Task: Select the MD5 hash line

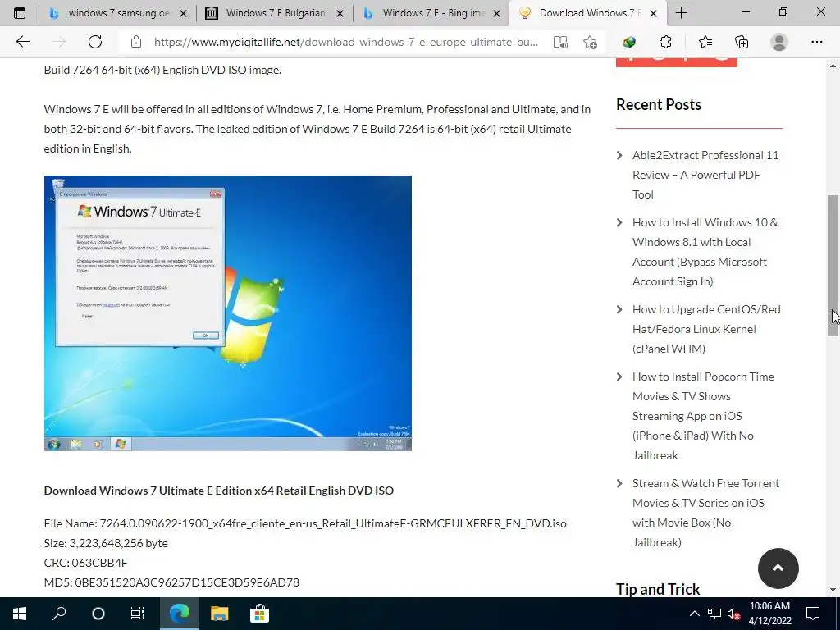Action: [171, 582]
